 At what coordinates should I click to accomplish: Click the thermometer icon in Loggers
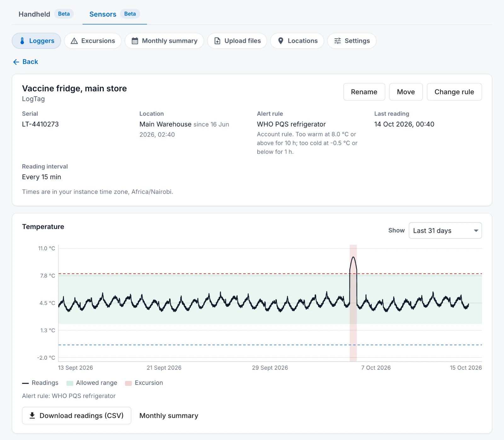click(x=22, y=41)
